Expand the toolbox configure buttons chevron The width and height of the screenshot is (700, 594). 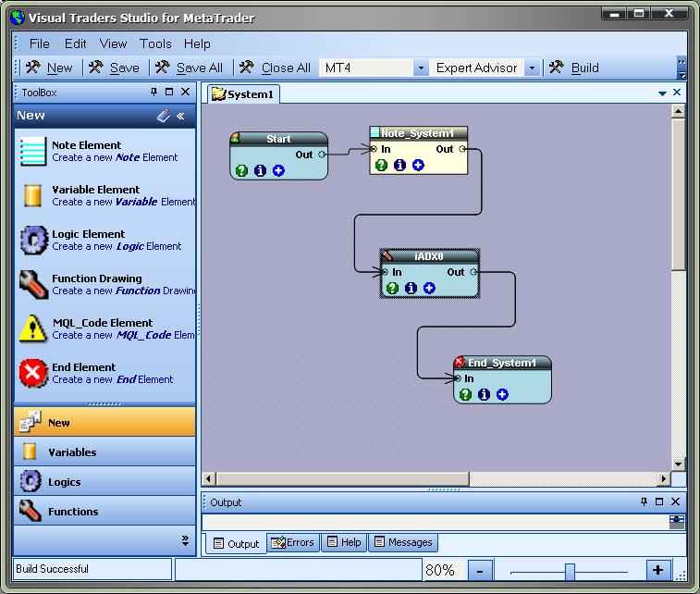(x=185, y=540)
